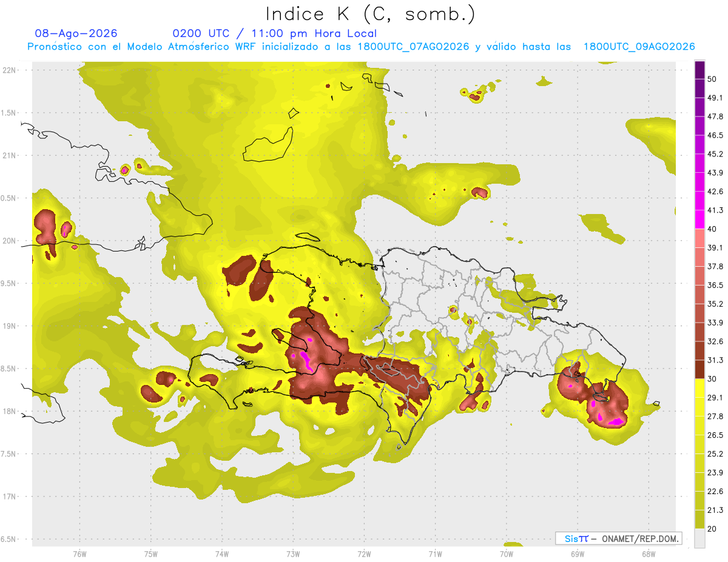Click the colorbar value "47.8"
Viewport: 728px width, 562px height.
pyautogui.click(x=715, y=116)
